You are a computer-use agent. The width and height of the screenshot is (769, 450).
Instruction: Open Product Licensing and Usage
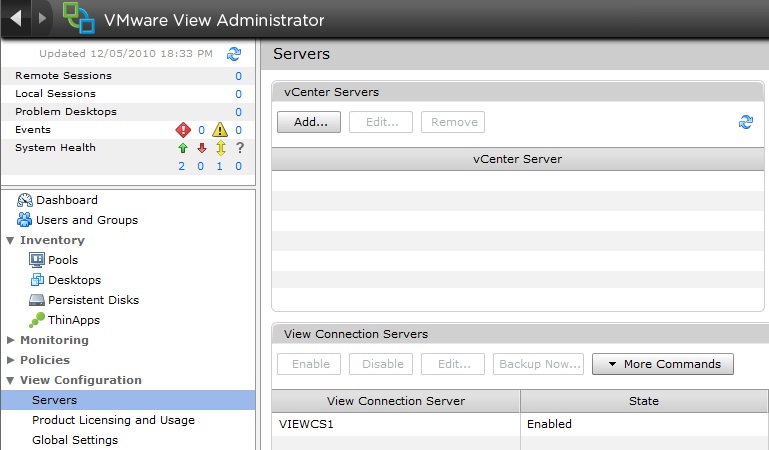pos(113,420)
